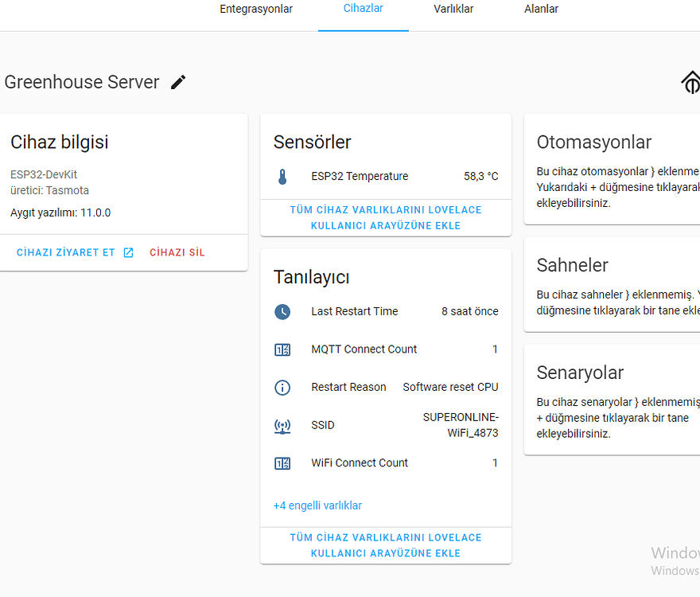Click the counter icon beside MQTT Connect Count
This screenshot has width=700, height=597.
[282, 349]
